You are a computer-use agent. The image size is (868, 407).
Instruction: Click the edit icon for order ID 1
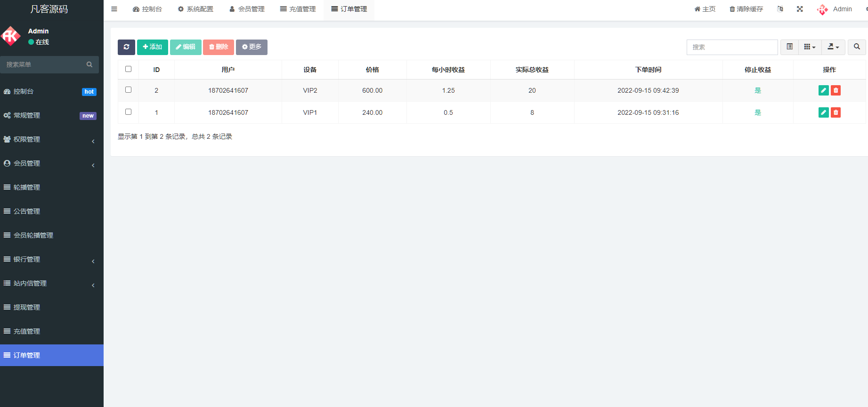[x=824, y=112]
